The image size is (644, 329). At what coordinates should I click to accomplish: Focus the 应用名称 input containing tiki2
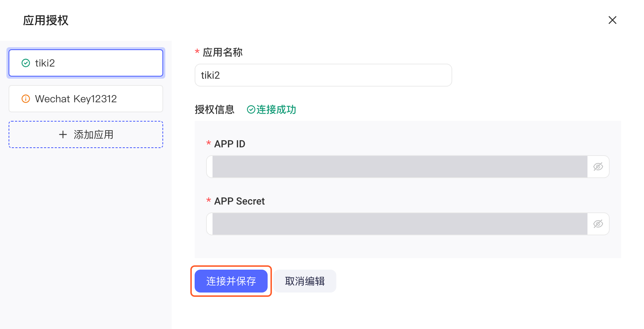coord(323,75)
